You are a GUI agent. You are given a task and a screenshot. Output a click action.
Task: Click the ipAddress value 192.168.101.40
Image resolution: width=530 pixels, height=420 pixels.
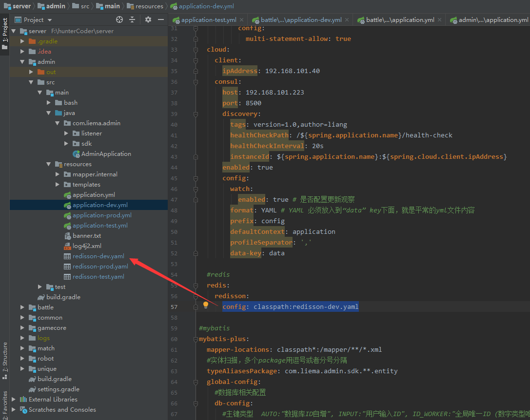click(x=293, y=71)
